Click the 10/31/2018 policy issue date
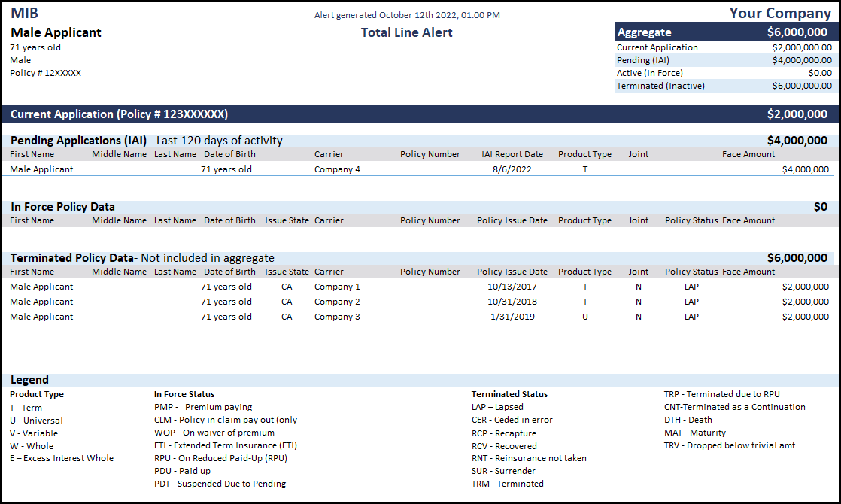 pos(512,302)
